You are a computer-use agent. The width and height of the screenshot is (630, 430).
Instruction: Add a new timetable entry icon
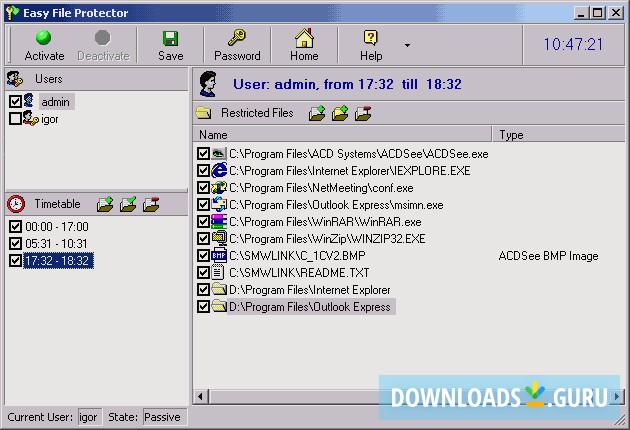pos(105,204)
